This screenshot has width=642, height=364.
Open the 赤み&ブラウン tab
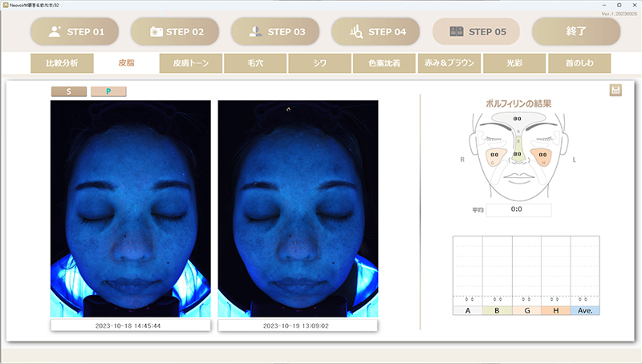point(448,63)
